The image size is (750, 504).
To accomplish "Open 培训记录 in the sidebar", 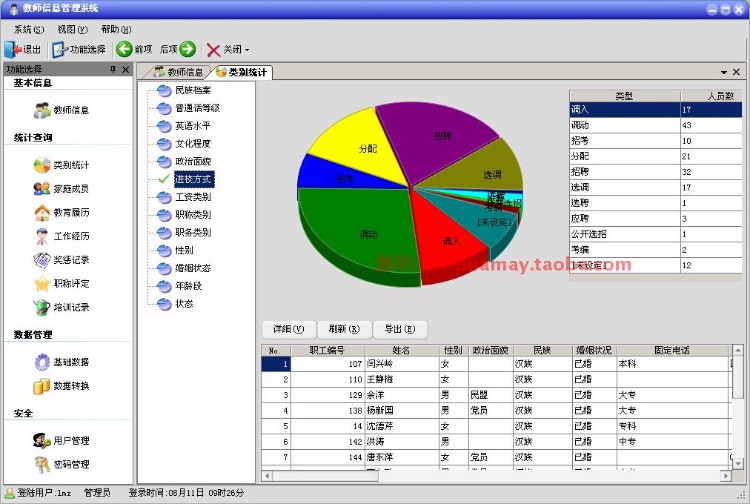I will pyautogui.click(x=61, y=307).
